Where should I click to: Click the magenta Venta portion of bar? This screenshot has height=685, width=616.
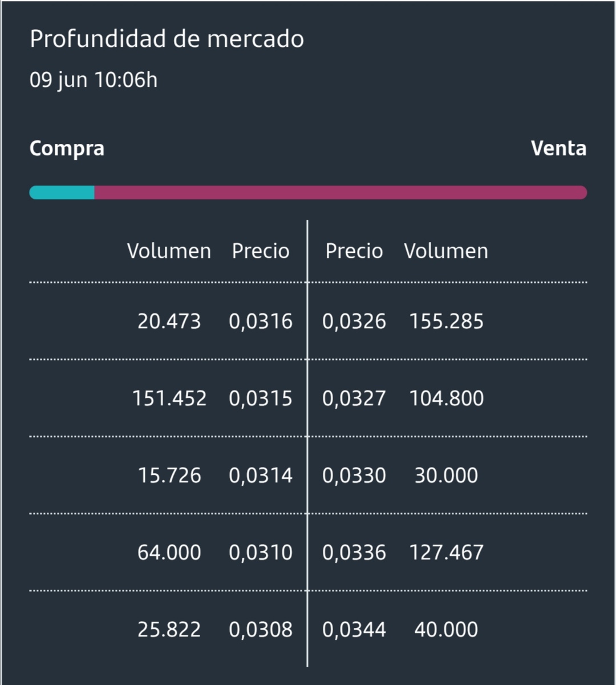(341, 192)
